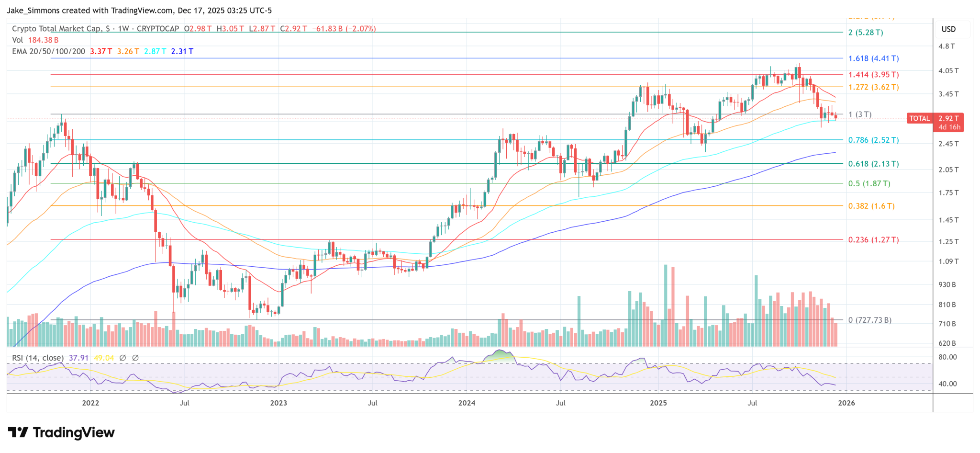Select the 1.618 (4.41 T) Fibonacci label

tap(873, 58)
